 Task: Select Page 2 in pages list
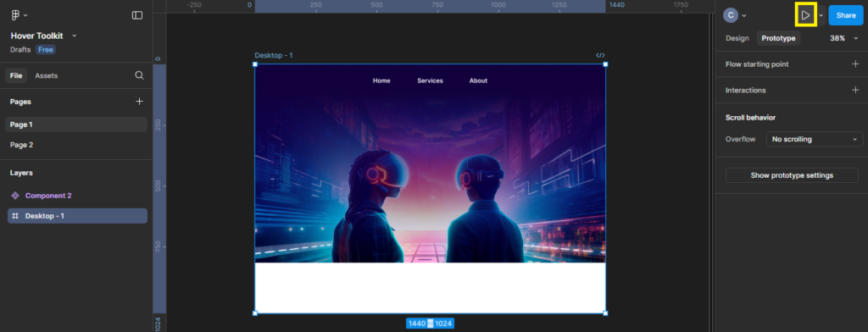(x=21, y=145)
